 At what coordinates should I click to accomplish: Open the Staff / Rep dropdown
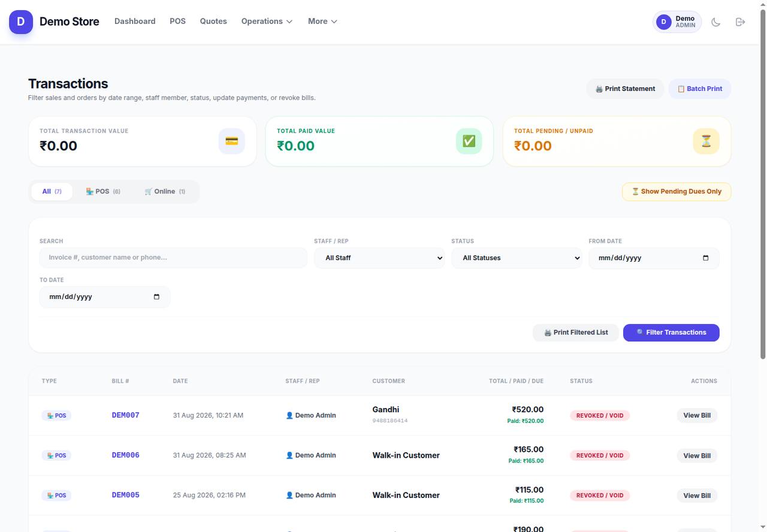[379, 258]
